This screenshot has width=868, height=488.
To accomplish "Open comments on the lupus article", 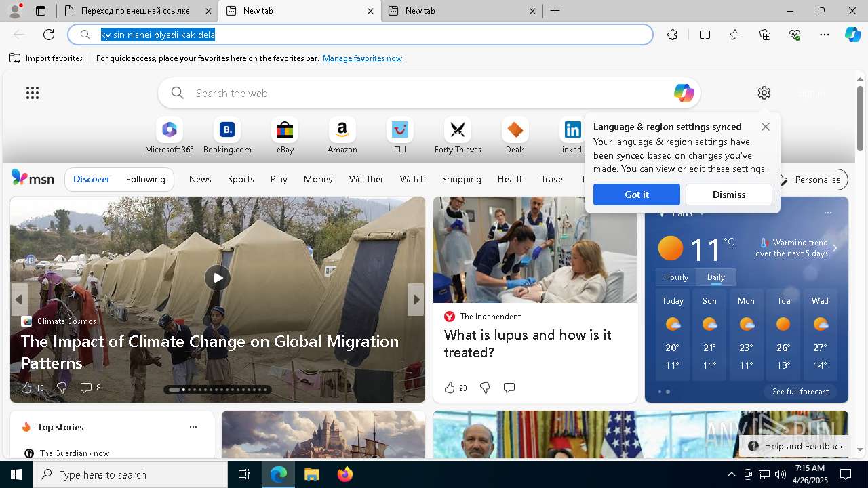I will click(x=509, y=388).
